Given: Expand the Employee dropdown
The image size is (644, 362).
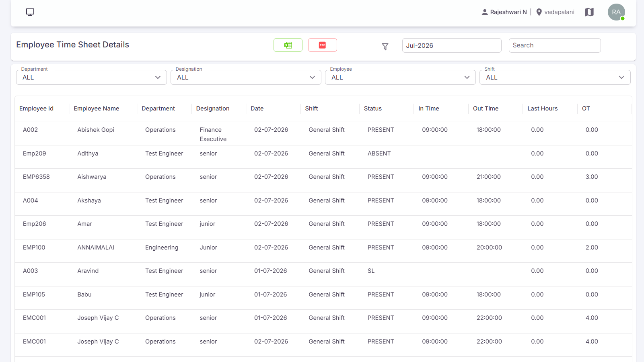Looking at the screenshot, I should 400,77.
